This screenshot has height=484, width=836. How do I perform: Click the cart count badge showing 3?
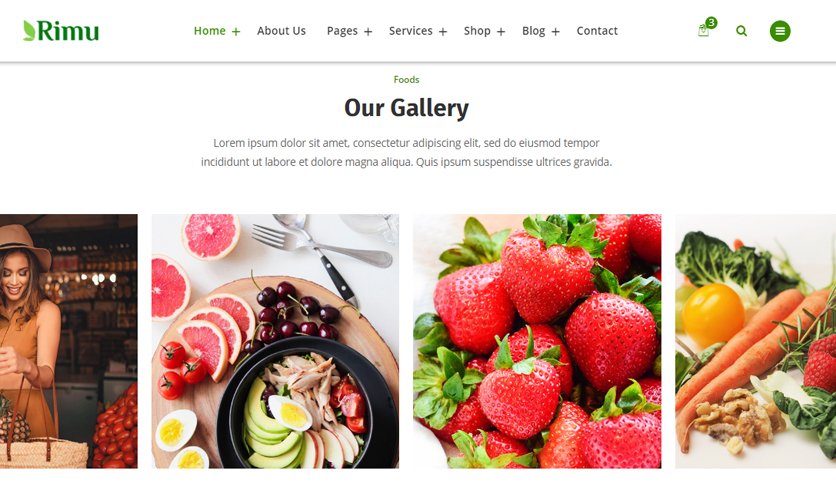pyautogui.click(x=711, y=22)
